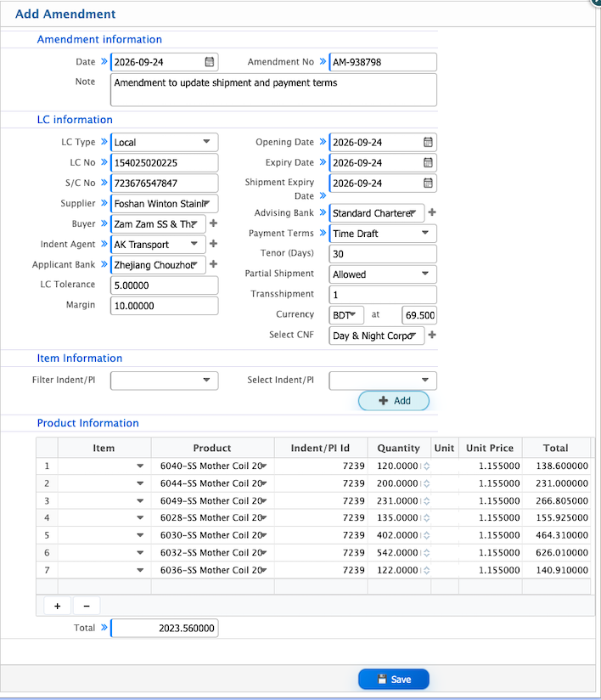Image resolution: width=601 pixels, height=700 pixels.
Task: Open the Opening Date calendar icon
Action: pos(428,143)
